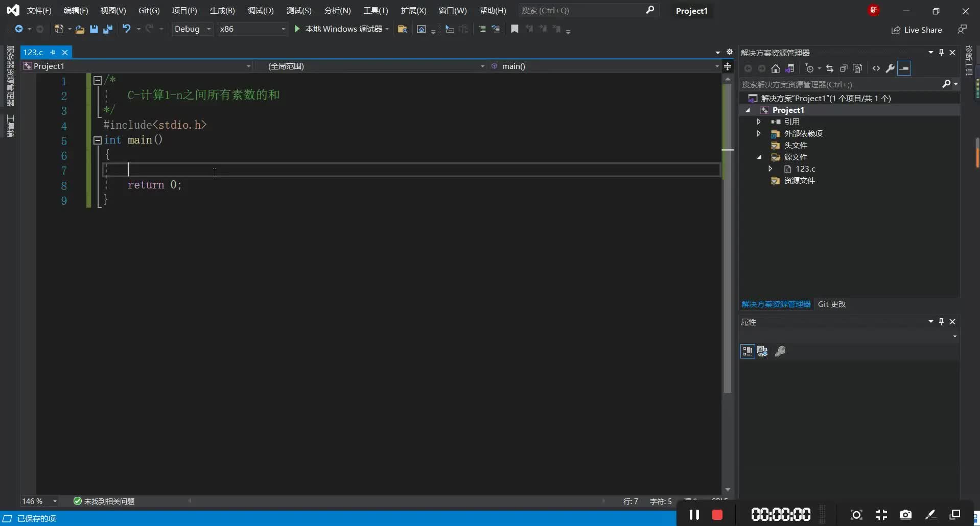This screenshot has width=980, height=526.
Task: Switch to the Git 更改 tab
Action: click(x=832, y=304)
